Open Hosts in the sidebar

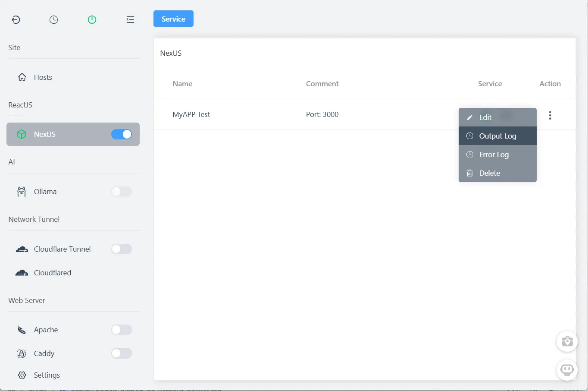tap(43, 77)
